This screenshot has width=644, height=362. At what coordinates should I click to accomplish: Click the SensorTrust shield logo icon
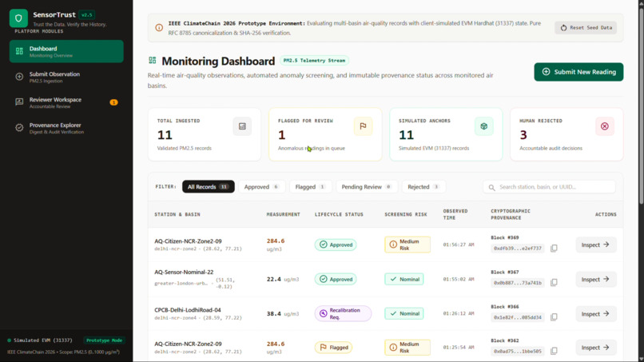18,18
